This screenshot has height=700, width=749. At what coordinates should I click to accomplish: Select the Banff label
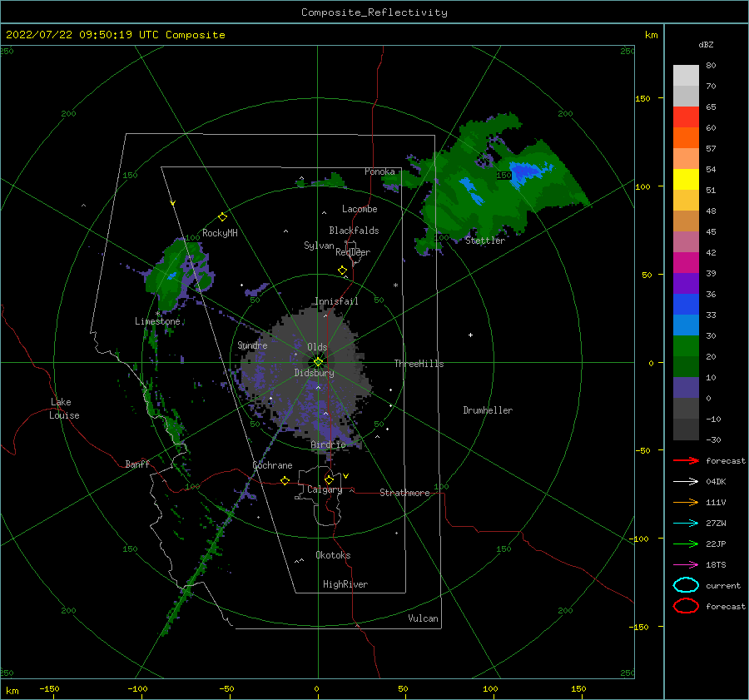click(x=137, y=464)
